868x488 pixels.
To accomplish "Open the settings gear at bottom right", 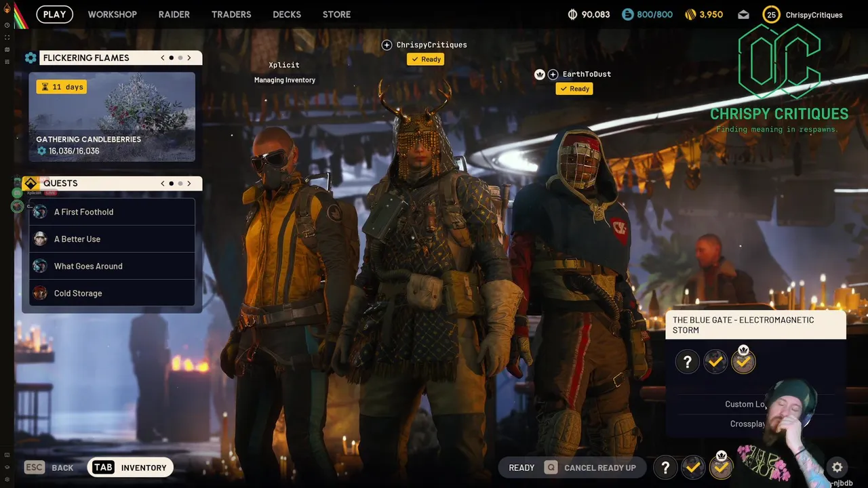I will 837,467.
